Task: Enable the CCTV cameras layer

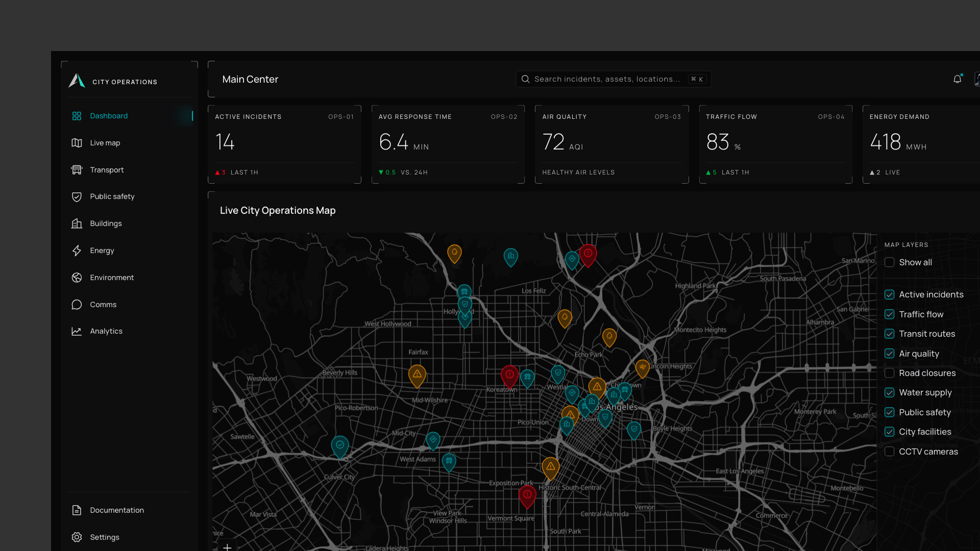Action: click(x=889, y=452)
